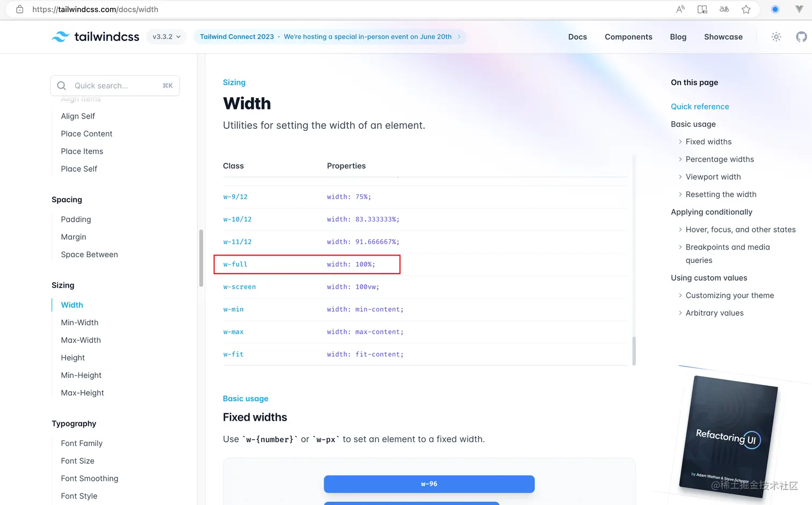
Task: Click the translate page icon in address bar
Action: point(724,9)
